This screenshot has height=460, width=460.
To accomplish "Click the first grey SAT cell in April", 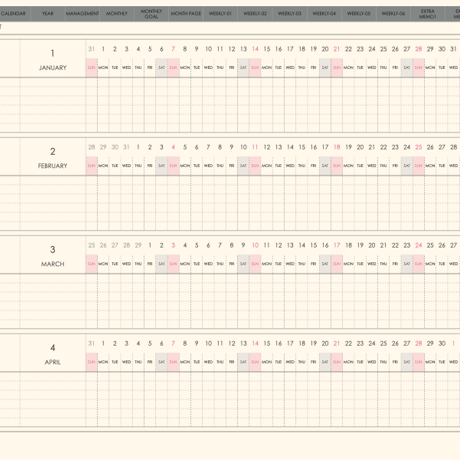I will coord(161,362).
